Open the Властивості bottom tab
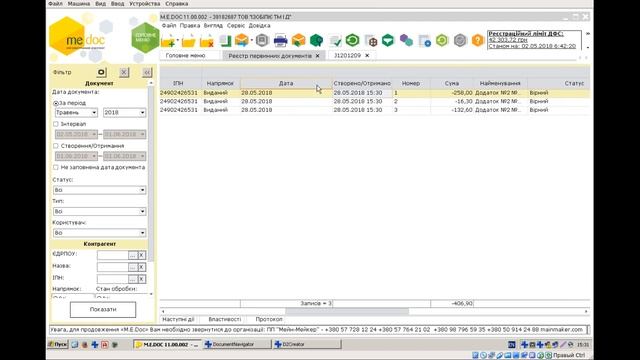The image size is (640, 360). pos(224,320)
